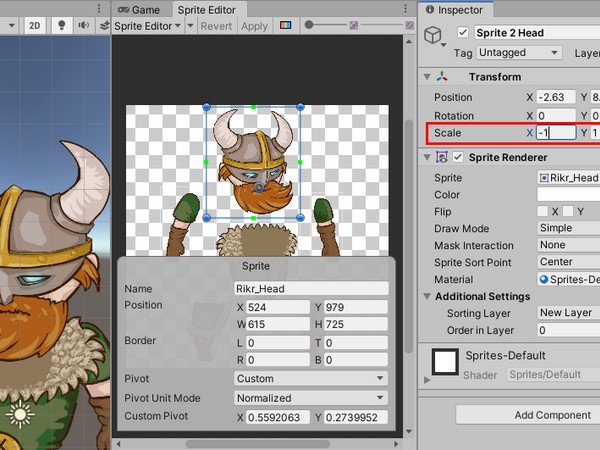Disable the Sprite 2 Head active checkbox
The height and width of the screenshot is (450, 600).
[x=462, y=30]
